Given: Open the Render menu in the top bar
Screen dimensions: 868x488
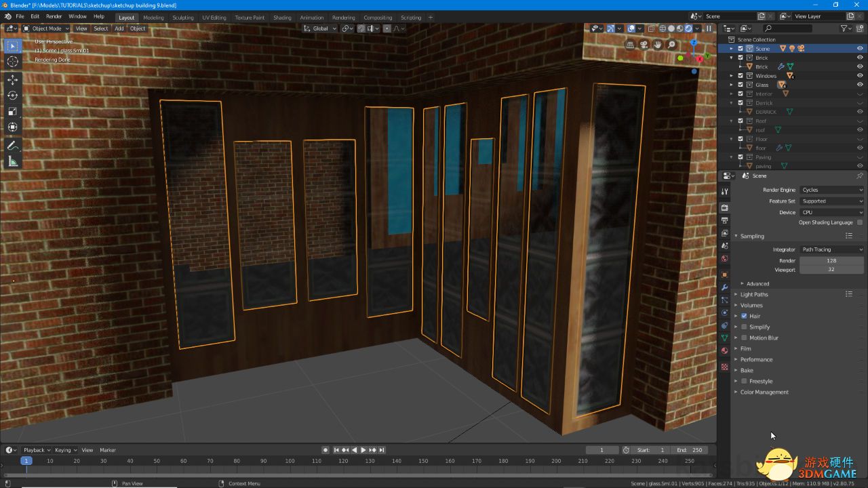Looking at the screenshot, I should [54, 16].
